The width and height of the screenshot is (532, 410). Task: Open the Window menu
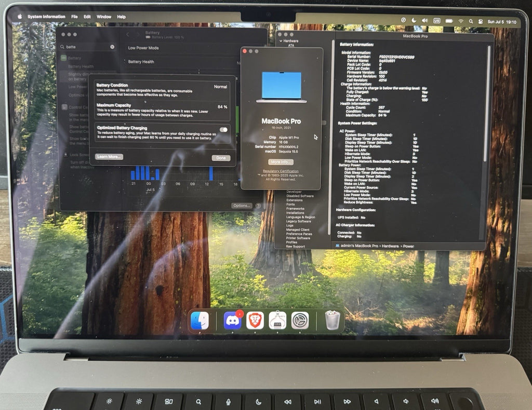[x=104, y=17]
